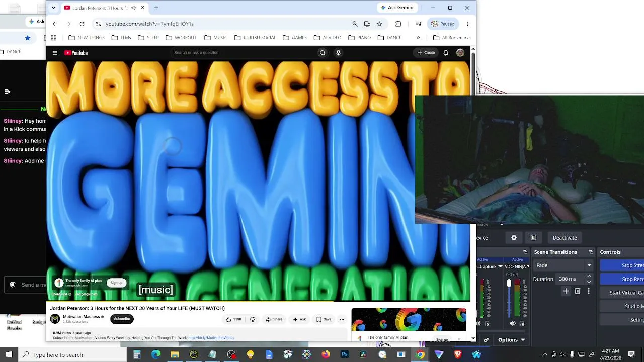
Task: Mute the VDO NINJA audio channel
Action: (x=513, y=324)
